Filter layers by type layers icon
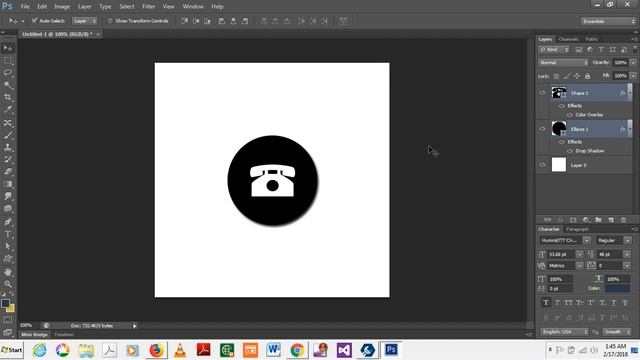The height and width of the screenshot is (360, 640). pos(601,50)
